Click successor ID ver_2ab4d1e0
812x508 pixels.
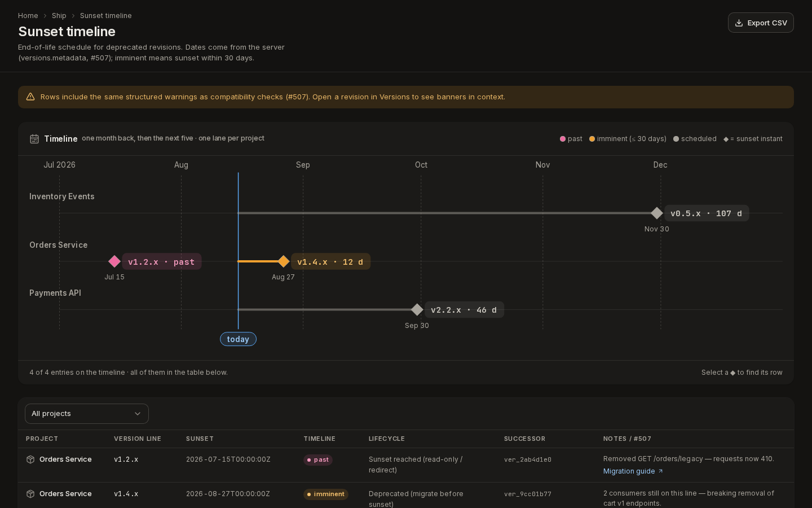pos(528,460)
